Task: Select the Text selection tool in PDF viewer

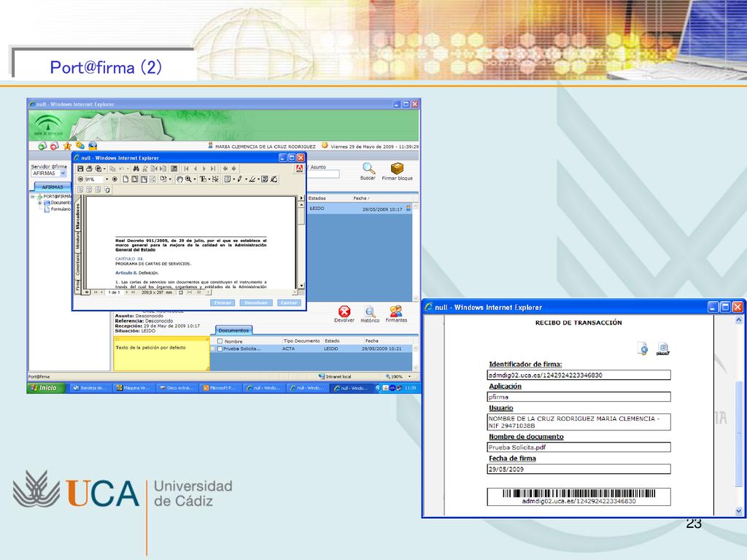Action: tap(203, 179)
